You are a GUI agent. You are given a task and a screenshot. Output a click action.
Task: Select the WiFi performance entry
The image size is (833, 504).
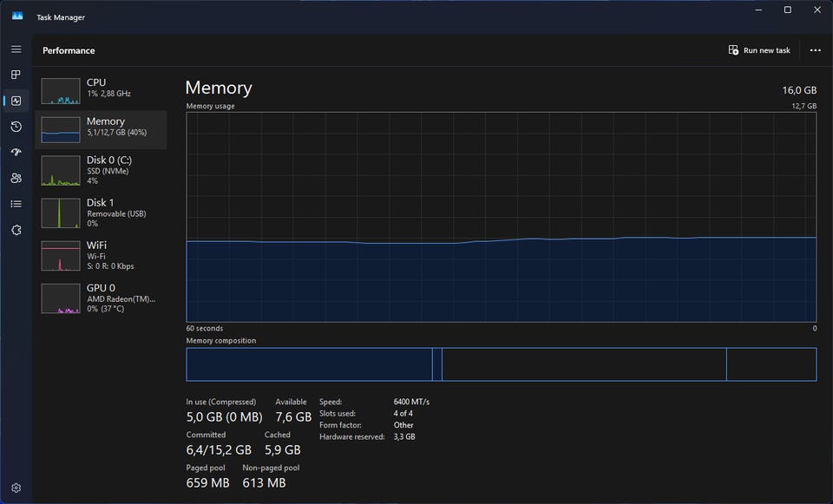(101, 255)
